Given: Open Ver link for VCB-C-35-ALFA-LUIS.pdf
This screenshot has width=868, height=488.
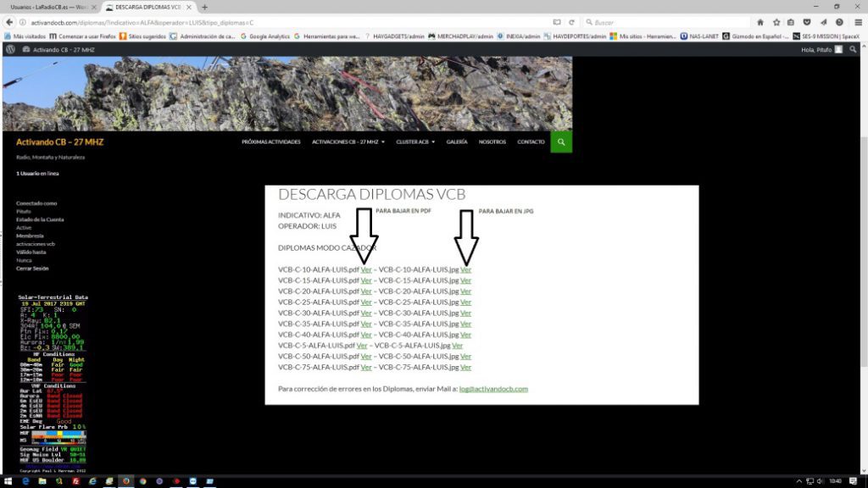Looking at the screenshot, I should (x=366, y=324).
